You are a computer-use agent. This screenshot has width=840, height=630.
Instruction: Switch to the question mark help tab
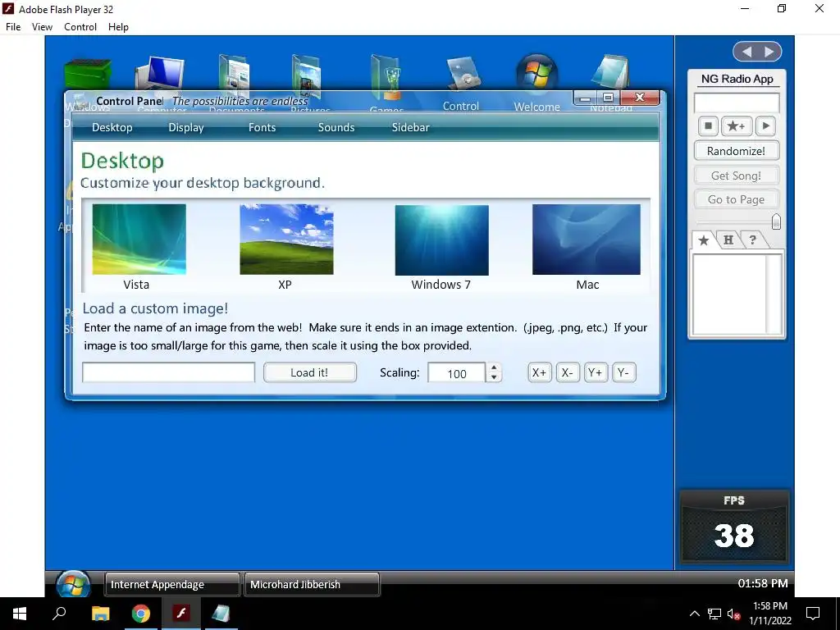pyautogui.click(x=753, y=240)
